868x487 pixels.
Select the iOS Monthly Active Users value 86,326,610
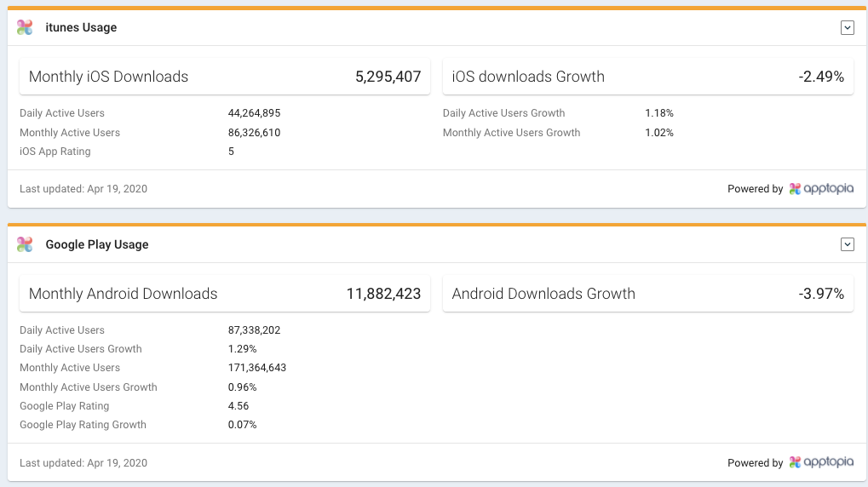pyautogui.click(x=254, y=133)
